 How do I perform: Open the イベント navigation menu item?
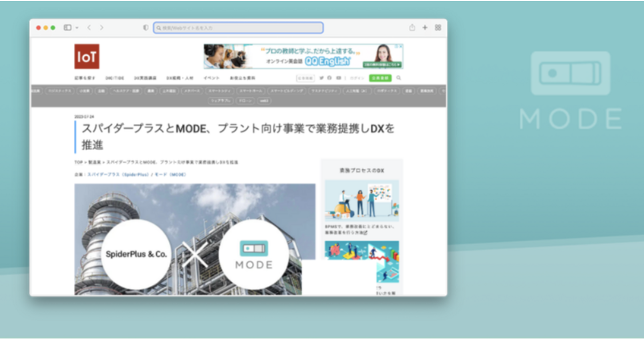tap(211, 78)
